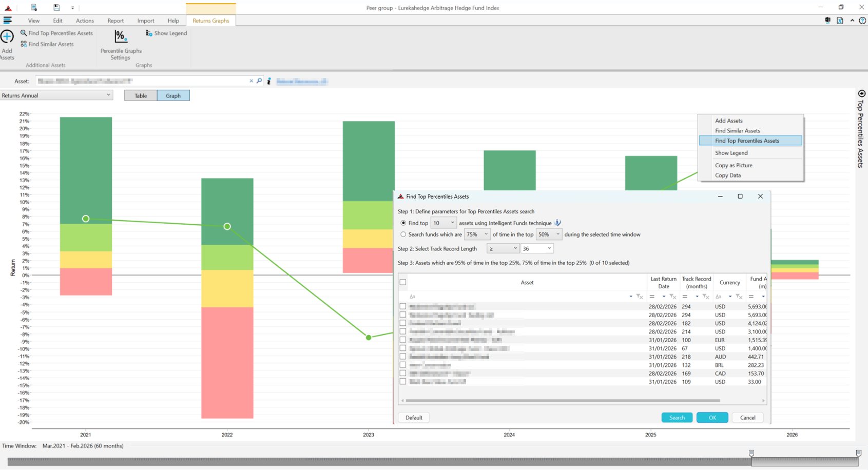Open the Report menu
This screenshot has width=868, height=470.
(115, 21)
